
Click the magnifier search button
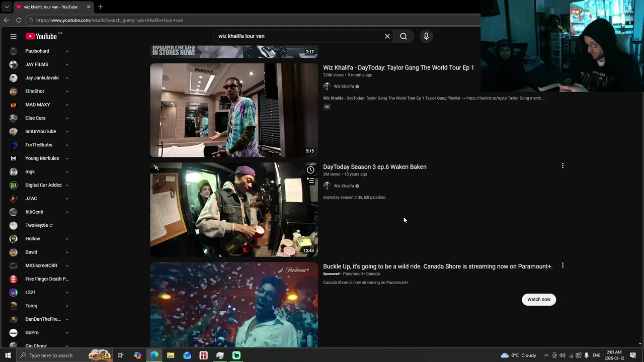404,36
